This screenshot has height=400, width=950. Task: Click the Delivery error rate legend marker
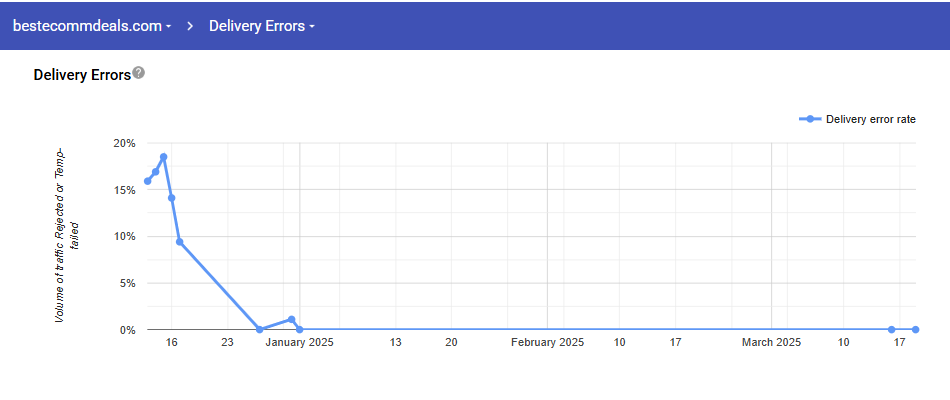click(810, 119)
